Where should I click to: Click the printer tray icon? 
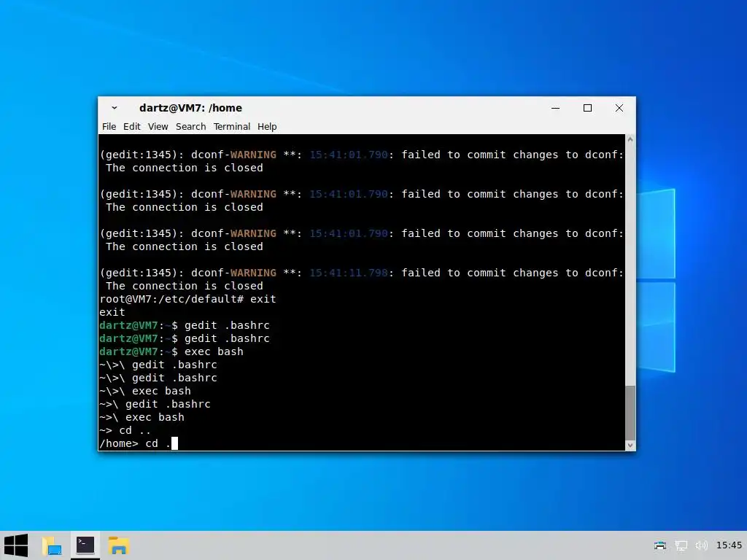point(659,545)
